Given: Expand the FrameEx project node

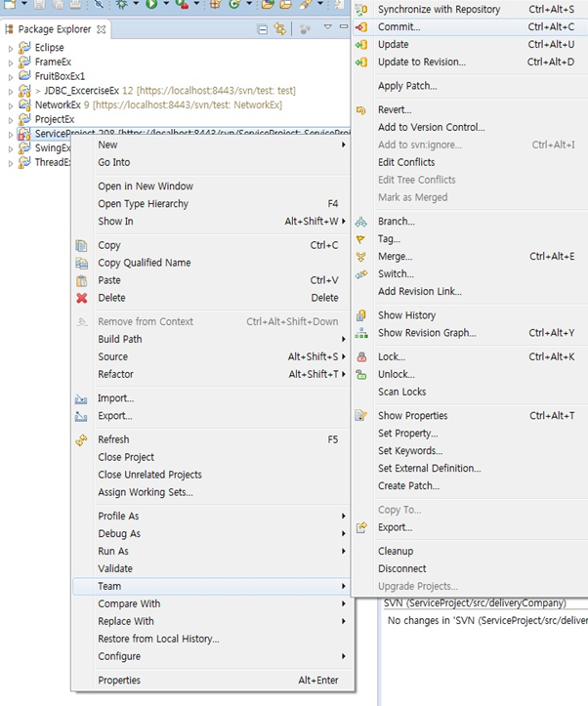Looking at the screenshot, I should coord(11,62).
